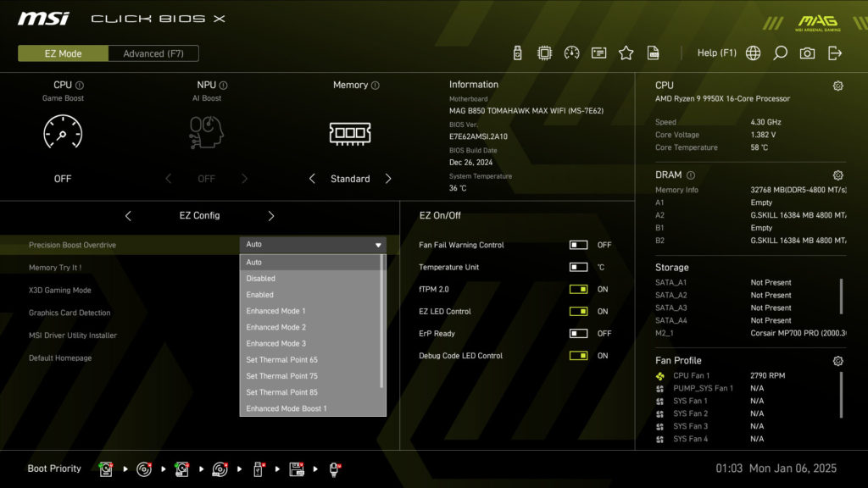Click the exit icon at top right
This screenshot has width=868, height=488.
[x=835, y=53]
